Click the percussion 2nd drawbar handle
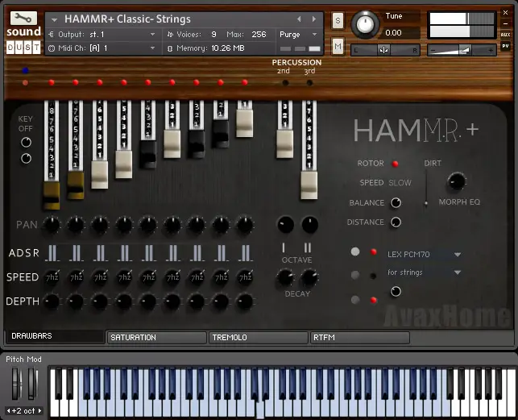 pyautogui.click(x=284, y=144)
